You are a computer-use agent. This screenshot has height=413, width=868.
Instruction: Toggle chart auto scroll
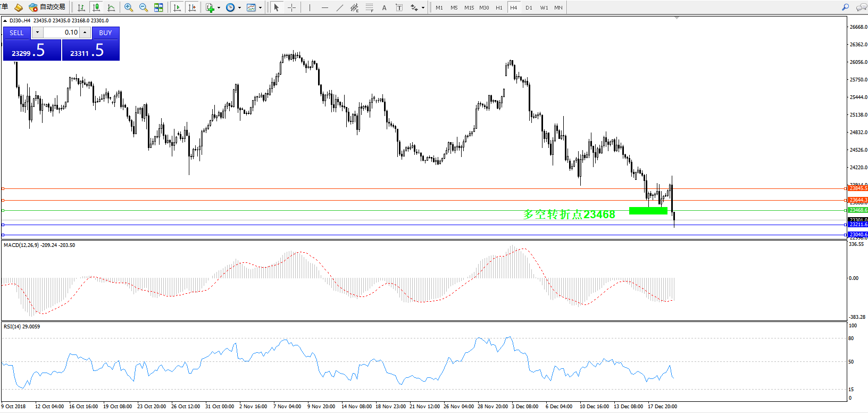[177, 7]
